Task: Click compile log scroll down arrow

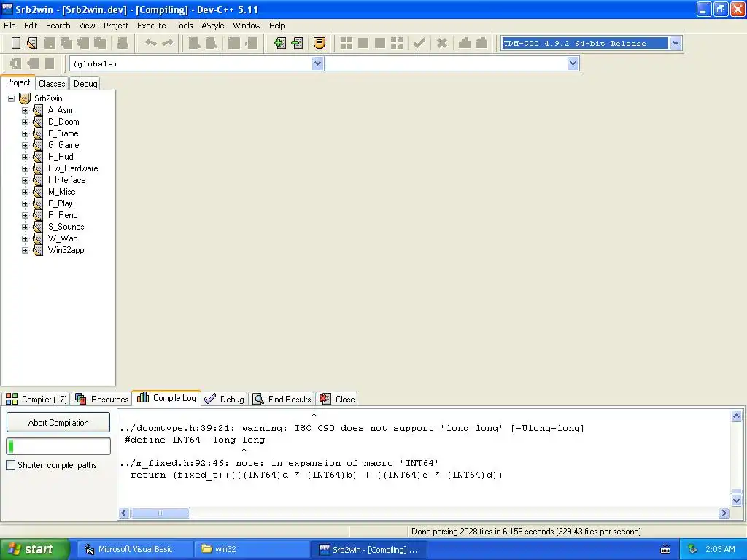Action: (736, 500)
